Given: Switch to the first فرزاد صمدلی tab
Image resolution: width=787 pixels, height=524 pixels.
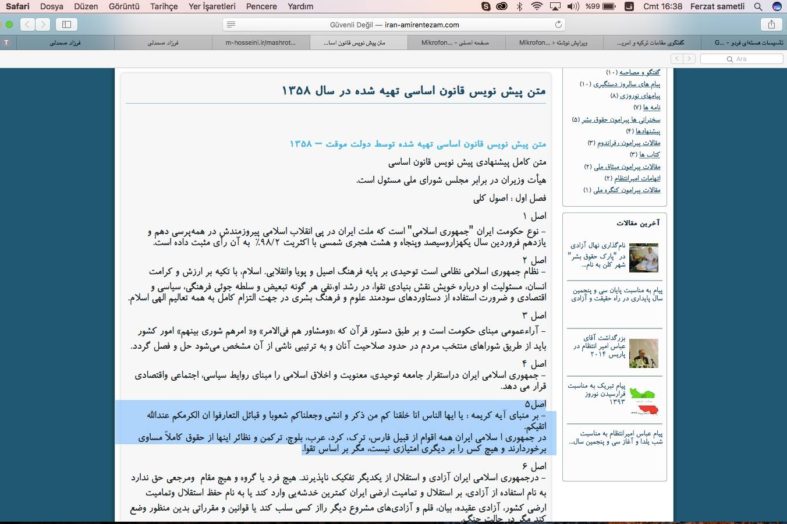Looking at the screenshot, I should tap(65, 43).
